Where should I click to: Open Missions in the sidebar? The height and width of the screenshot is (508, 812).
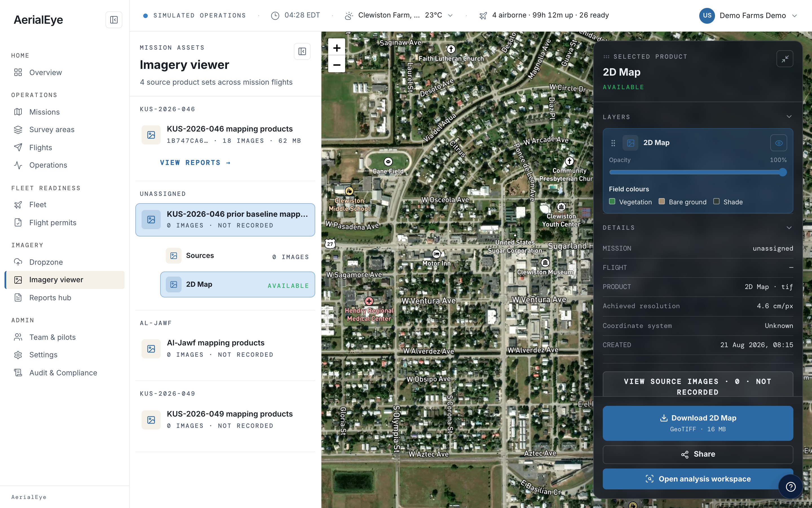pyautogui.click(x=65, y=112)
